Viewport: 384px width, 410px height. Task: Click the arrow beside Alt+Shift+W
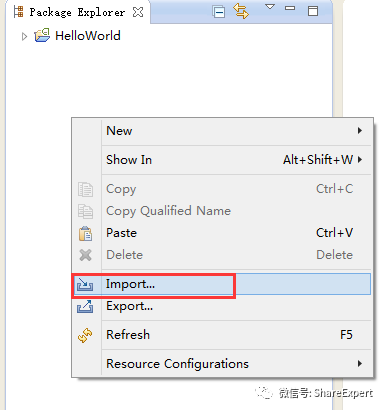pos(360,160)
